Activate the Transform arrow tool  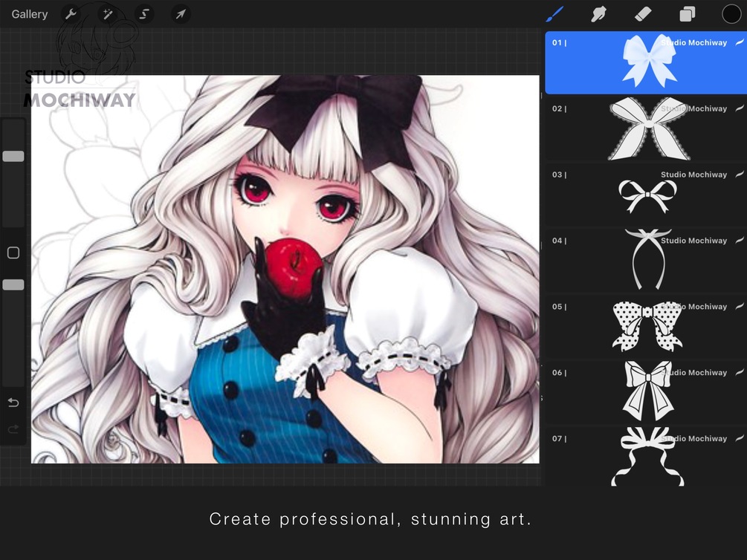[x=181, y=14]
